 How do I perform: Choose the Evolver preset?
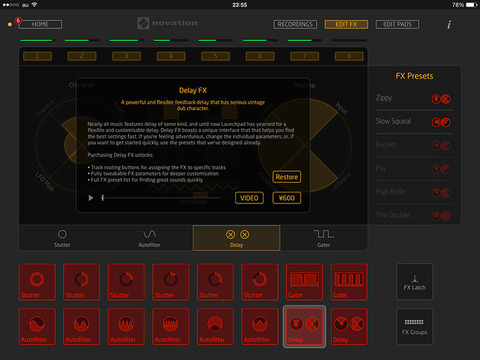coord(414,145)
